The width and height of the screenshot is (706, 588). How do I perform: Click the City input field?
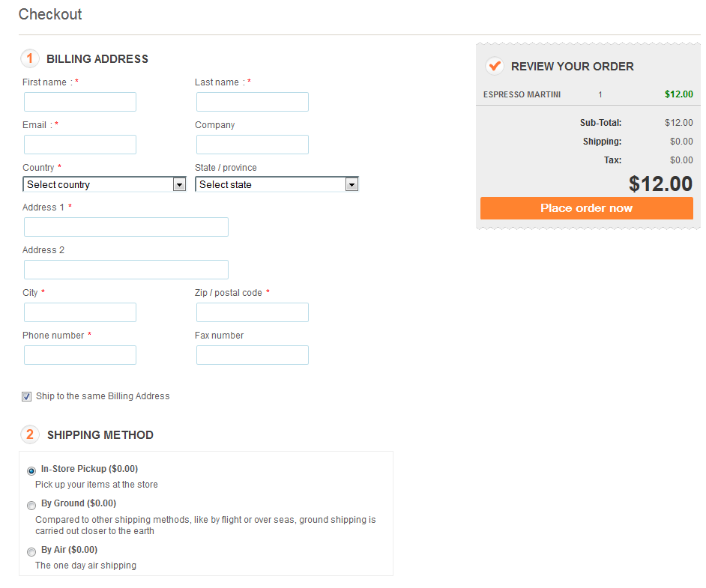click(80, 312)
